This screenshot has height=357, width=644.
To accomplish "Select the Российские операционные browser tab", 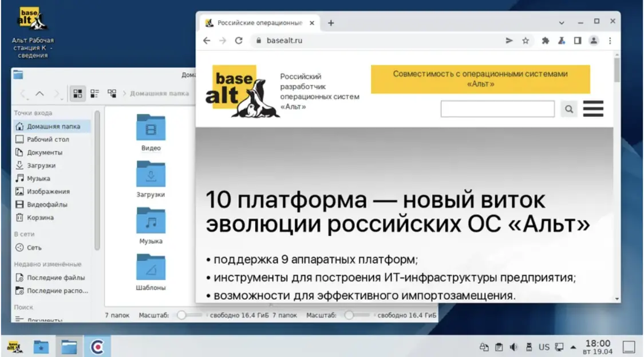I will click(x=260, y=22).
